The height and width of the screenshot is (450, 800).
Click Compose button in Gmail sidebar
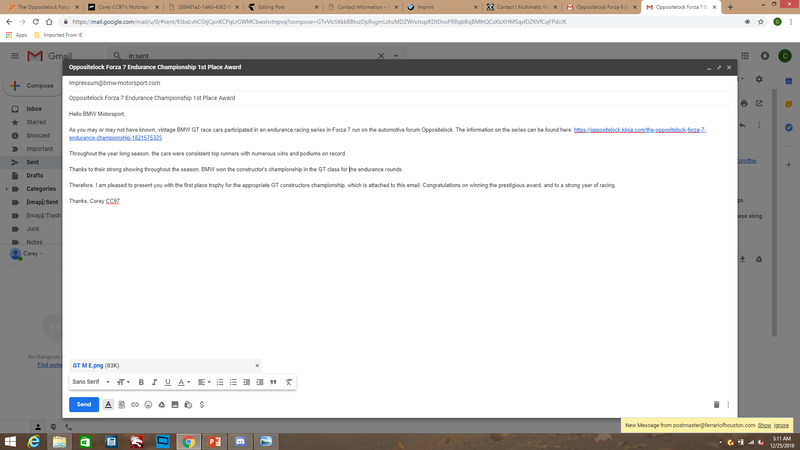[33, 86]
